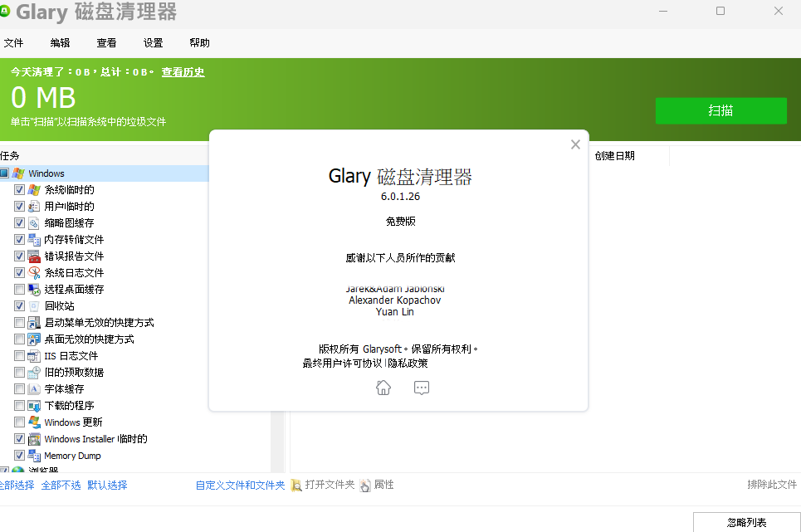The width and height of the screenshot is (801, 532).
Task: Open the 帮助 menu
Action: tap(200, 43)
